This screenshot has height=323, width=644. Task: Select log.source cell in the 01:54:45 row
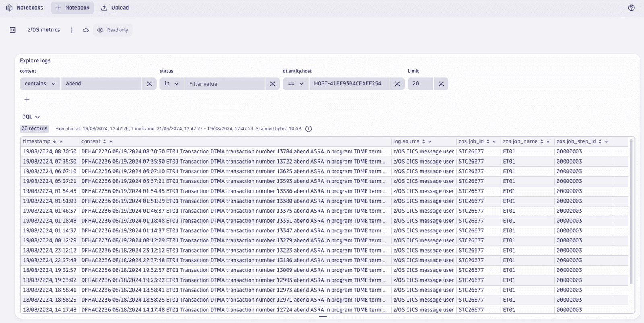(423, 191)
